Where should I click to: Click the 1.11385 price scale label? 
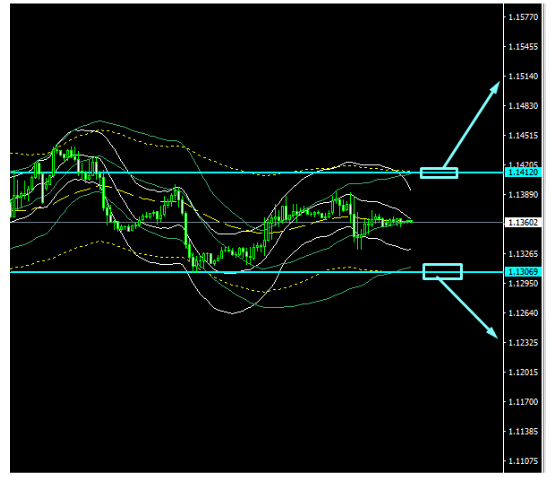pos(523,431)
